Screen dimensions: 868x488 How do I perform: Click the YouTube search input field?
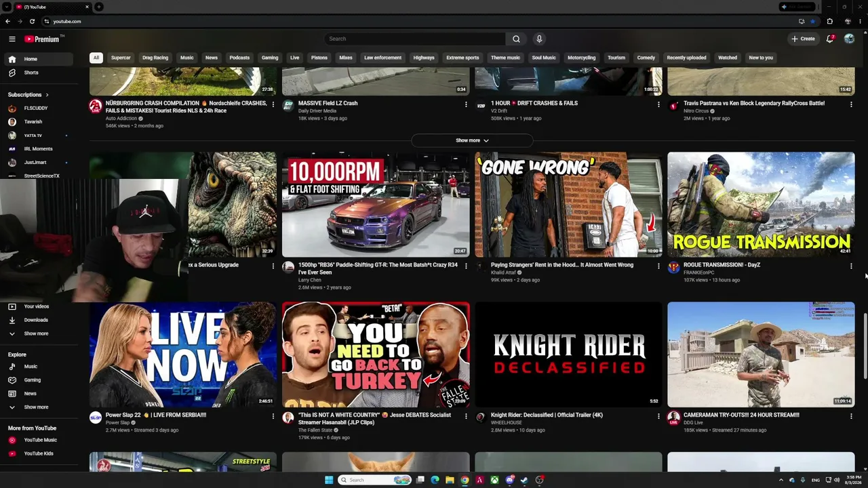415,39
